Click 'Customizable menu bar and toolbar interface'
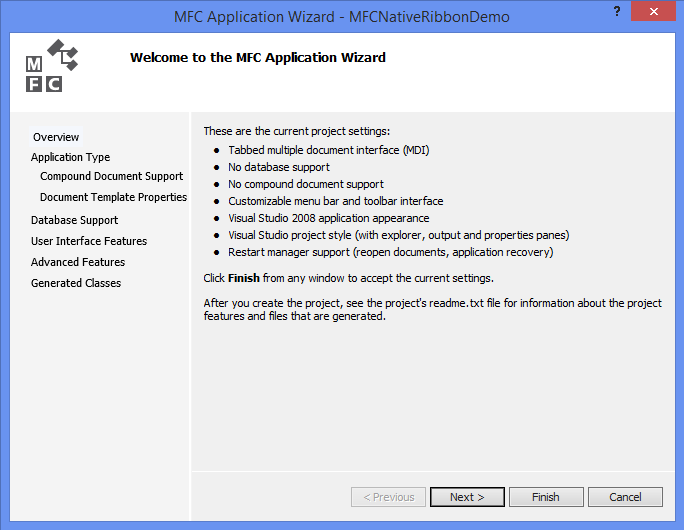 [x=335, y=201]
